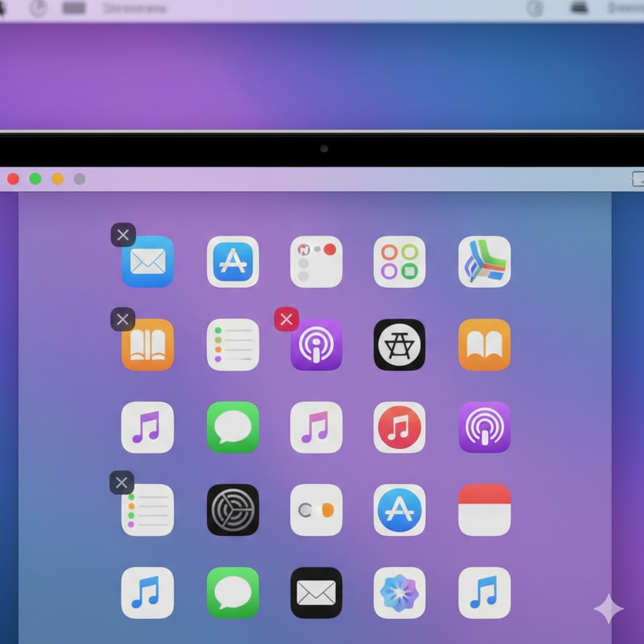Open the red-banner Calendar icon
Viewport: 644px width, 644px height.
coord(484,509)
